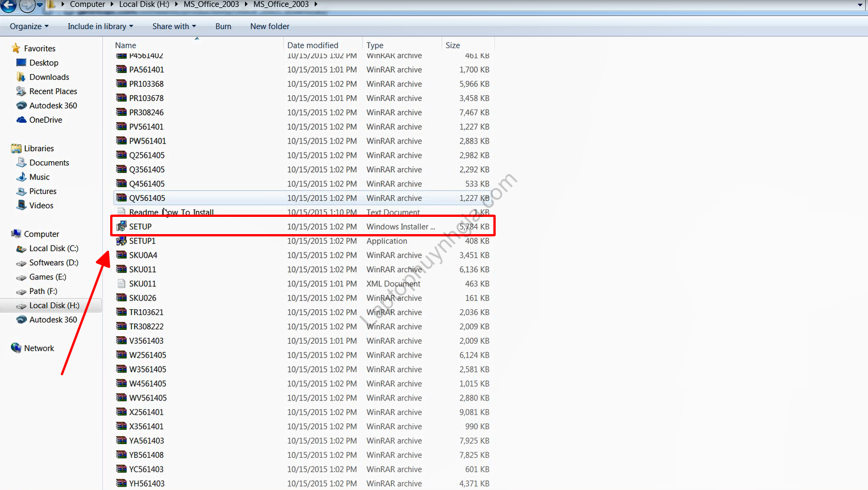The height and width of the screenshot is (490, 868).
Task: Select Games (E:) drive in sidebar
Action: tap(48, 277)
